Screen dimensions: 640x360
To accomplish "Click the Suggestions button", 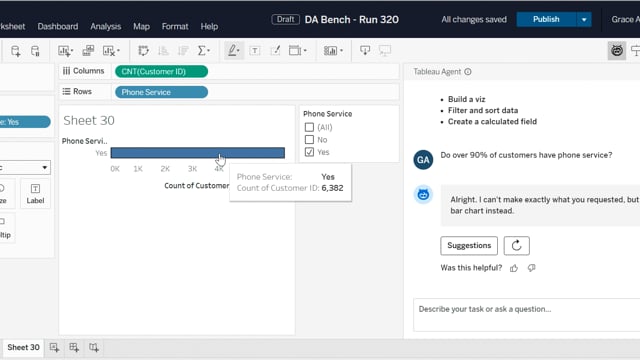I will pos(469,246).
